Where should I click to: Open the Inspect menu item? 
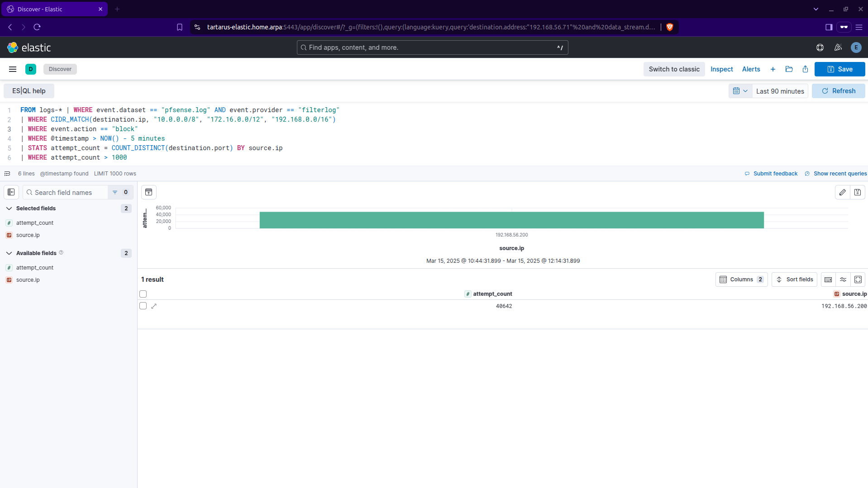click(x=721, y=69)
